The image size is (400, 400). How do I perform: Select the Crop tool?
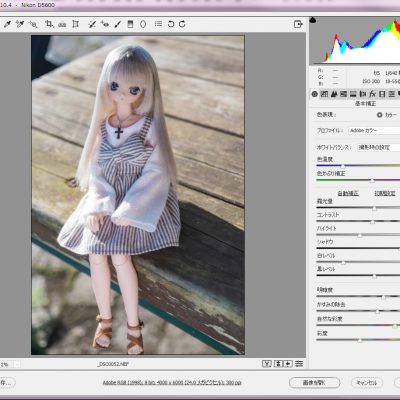49,24
